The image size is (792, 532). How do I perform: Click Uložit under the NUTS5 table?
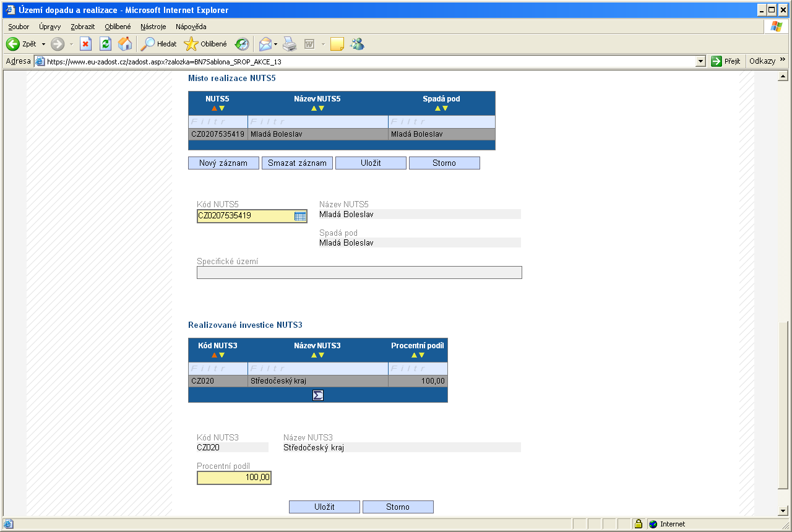click(371, 163)
